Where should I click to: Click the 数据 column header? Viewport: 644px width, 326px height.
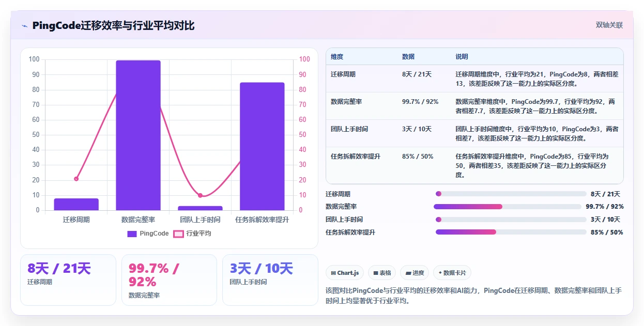click(408, 56)
